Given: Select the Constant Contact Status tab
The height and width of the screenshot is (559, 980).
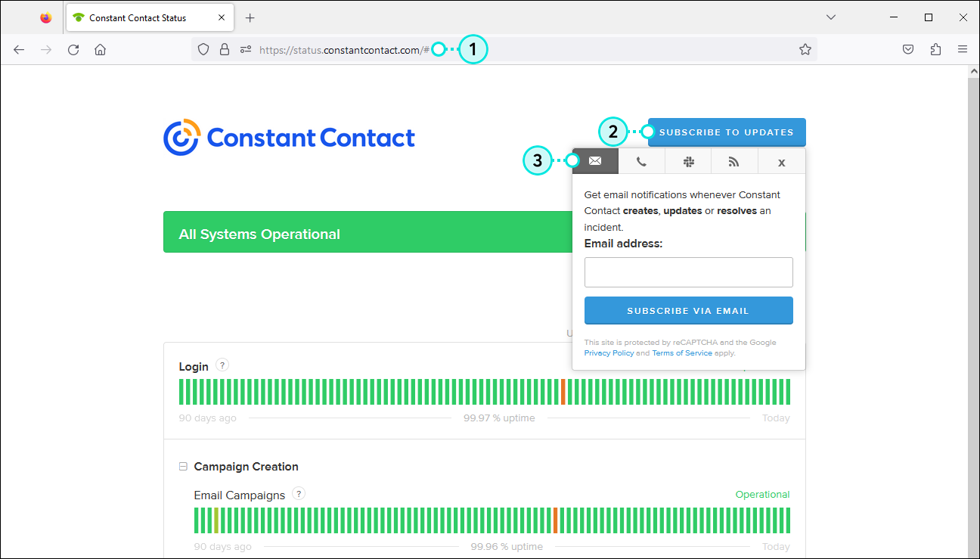Looking at the screenshot, I should [150, 17].
